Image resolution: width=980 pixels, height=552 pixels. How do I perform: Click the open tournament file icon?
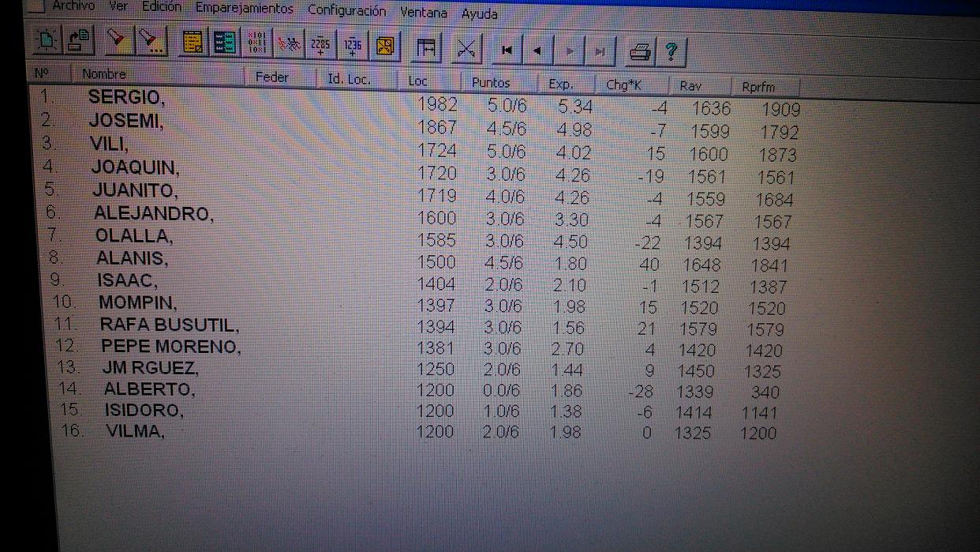pos(78,40)
